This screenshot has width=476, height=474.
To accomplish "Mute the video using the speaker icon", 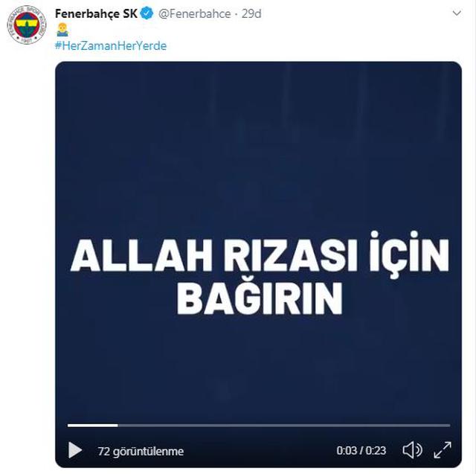I will click(x=412, y=450).
